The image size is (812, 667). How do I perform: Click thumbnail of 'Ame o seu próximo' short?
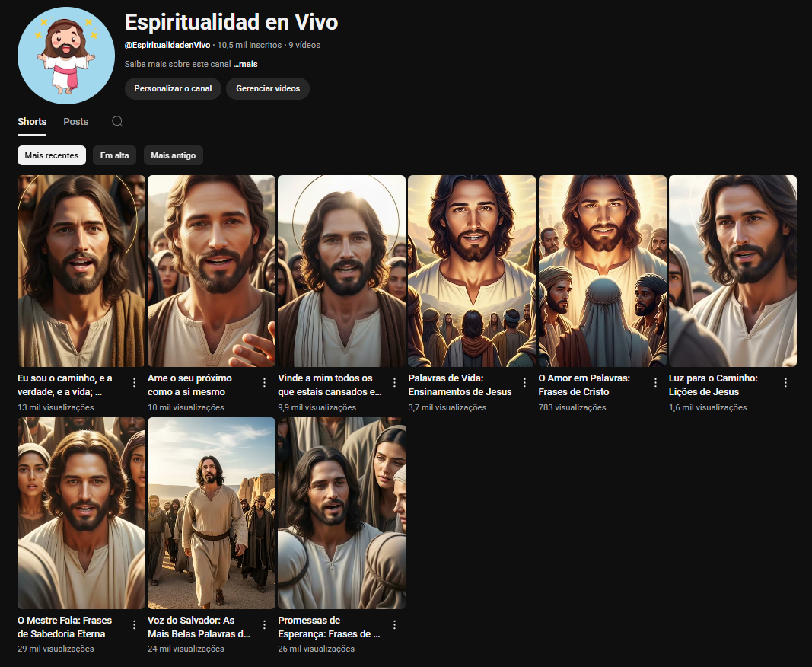click(x=212, y=271)
